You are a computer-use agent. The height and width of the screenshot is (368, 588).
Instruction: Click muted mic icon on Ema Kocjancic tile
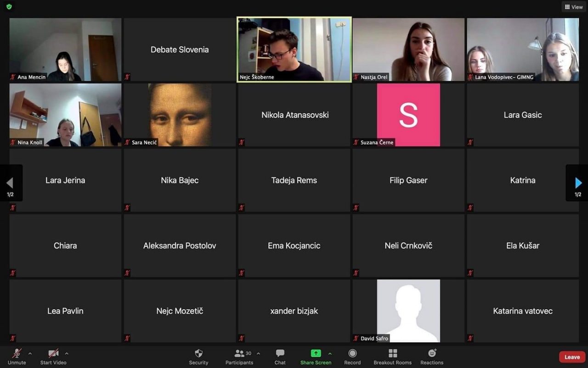coord(242,273)
